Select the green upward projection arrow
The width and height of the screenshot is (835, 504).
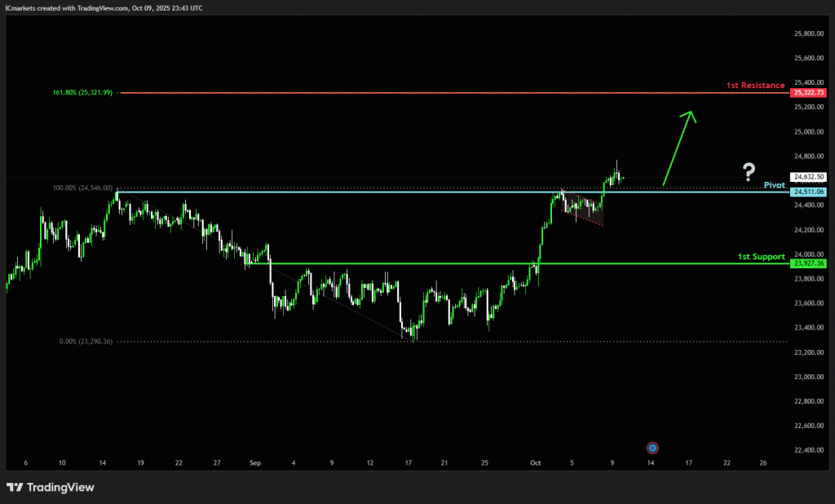click(678, 147)
